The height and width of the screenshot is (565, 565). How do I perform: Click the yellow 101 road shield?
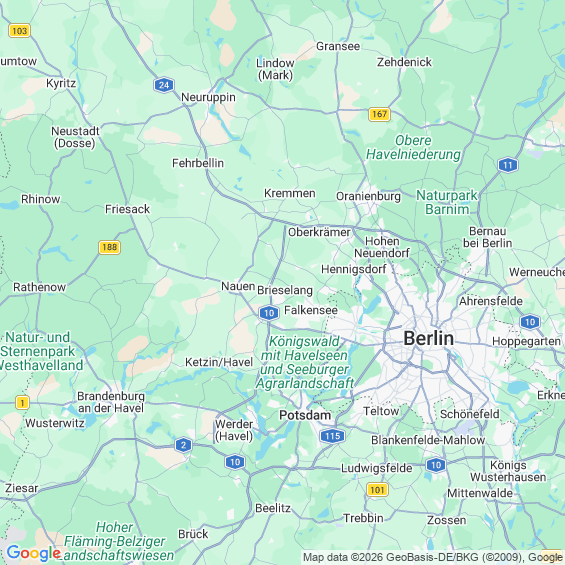click(x=377, y=490)
